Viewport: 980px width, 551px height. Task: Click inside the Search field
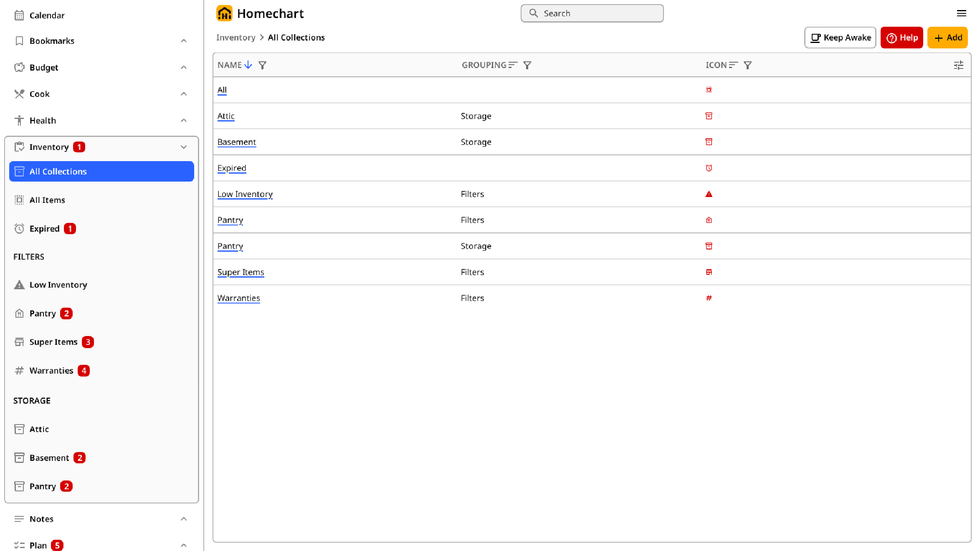(x=592, y=13)
